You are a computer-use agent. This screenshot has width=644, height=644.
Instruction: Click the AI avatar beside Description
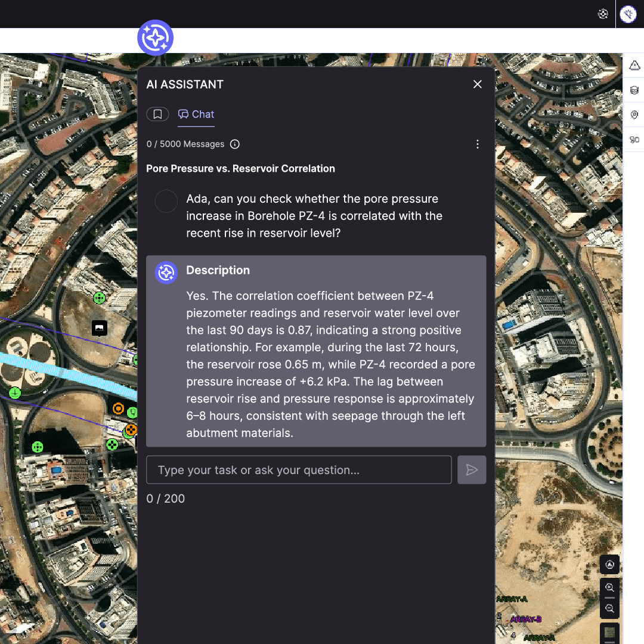tap(166, 273)
